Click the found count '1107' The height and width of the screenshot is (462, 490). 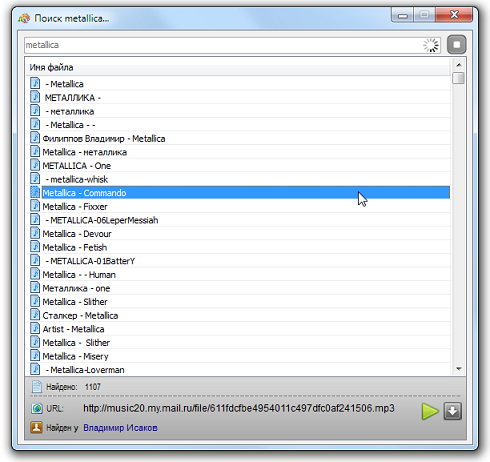point(93,387)
